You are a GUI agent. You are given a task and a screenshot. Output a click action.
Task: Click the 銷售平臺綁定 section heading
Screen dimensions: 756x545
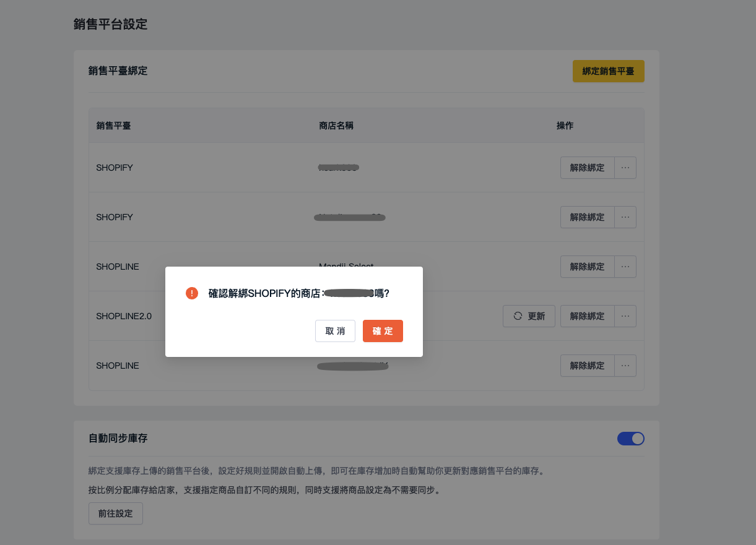[118, 71]
